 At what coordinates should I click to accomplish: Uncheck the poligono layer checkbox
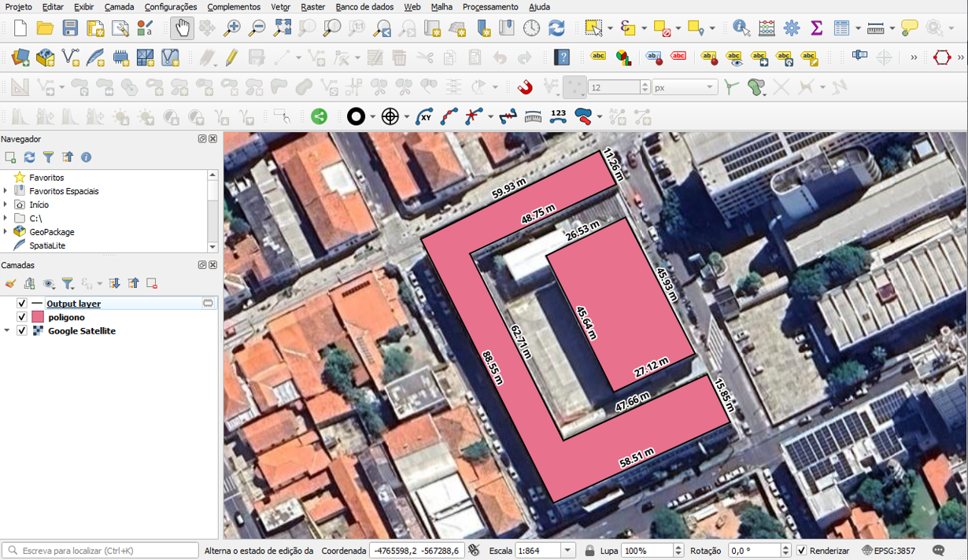pyautogui.click(x=22, y=317)
